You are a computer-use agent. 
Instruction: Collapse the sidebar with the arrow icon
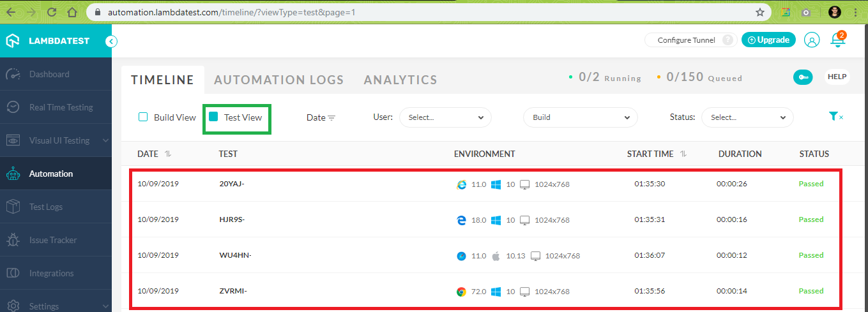(111, 41)
